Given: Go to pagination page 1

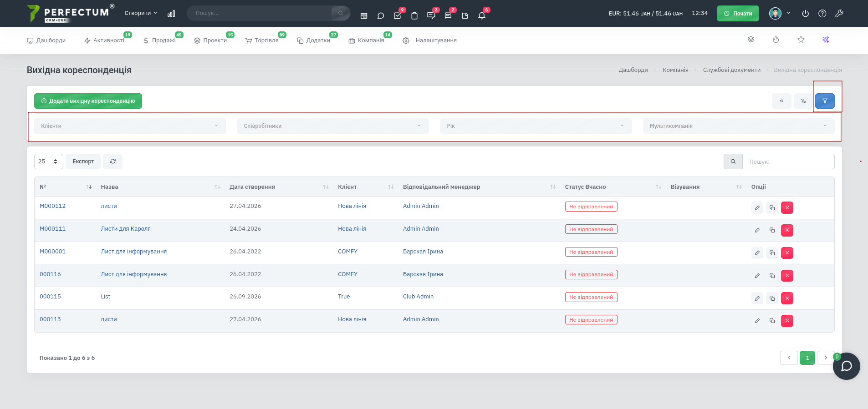Looking at the screenshot, I should (807, 358).
